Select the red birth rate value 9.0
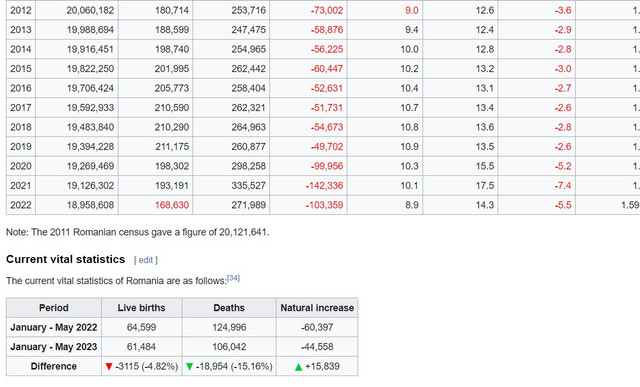Screen dimensions: 640x387 coord(412,11)
